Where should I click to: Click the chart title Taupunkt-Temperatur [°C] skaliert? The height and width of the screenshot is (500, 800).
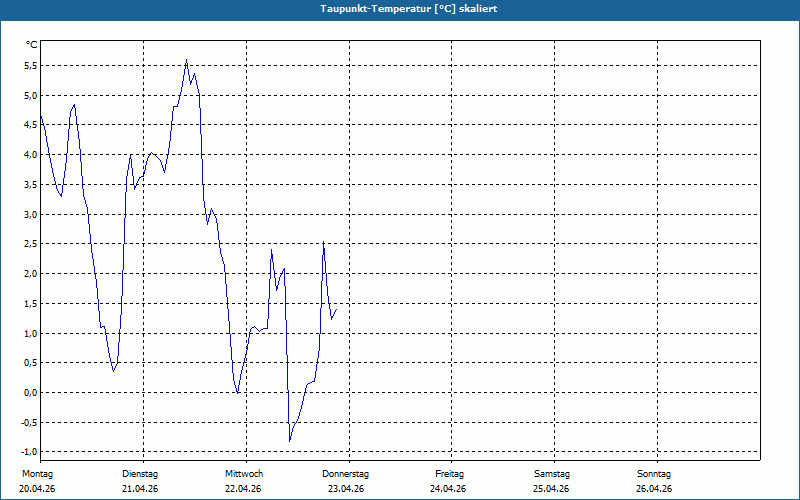[x=409, y=9]
